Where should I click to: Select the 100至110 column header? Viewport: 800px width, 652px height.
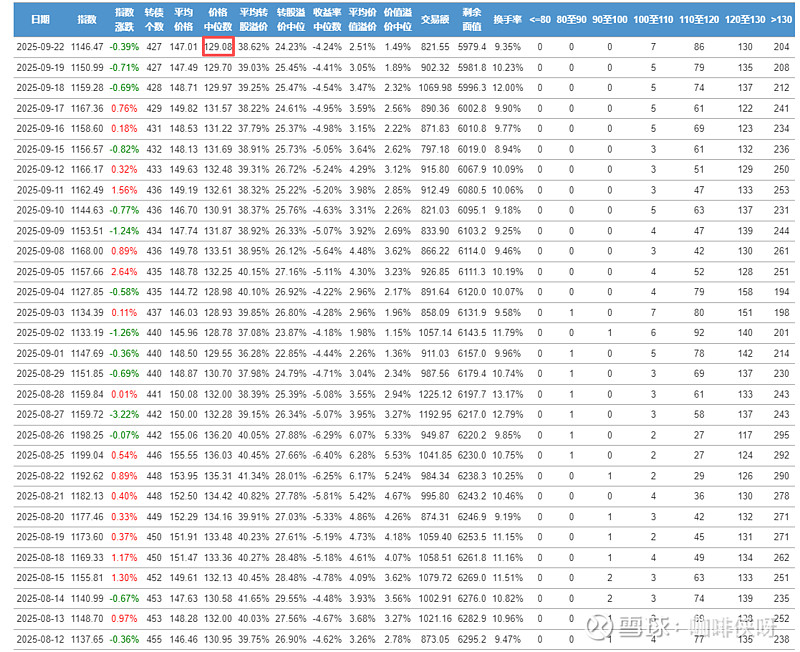tap(652, 19)
